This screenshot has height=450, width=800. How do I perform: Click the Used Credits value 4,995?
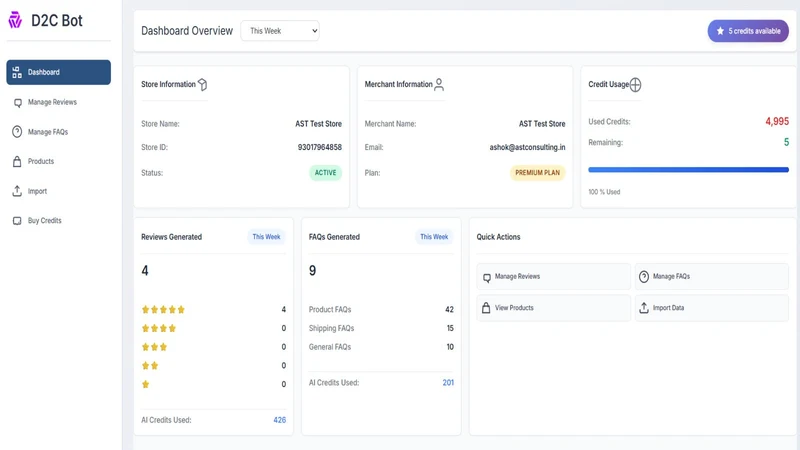[777, 121]
